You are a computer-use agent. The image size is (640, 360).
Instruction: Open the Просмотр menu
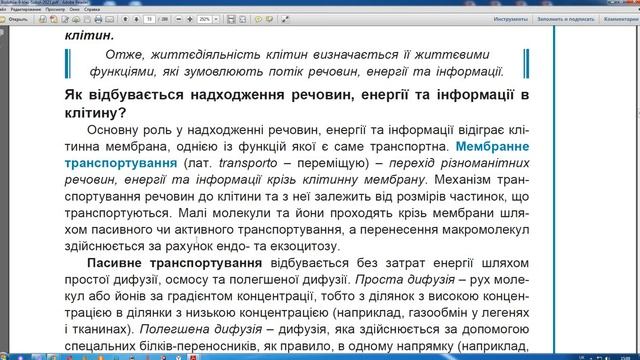click(55, 9)
